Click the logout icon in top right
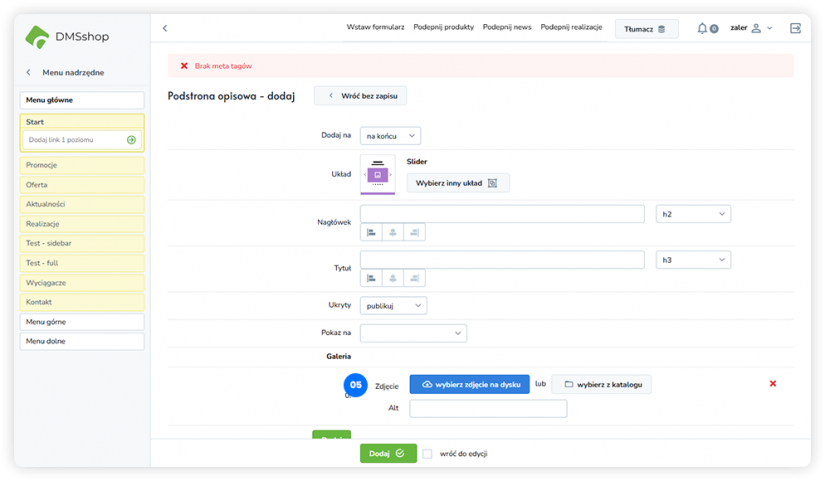 795,29
